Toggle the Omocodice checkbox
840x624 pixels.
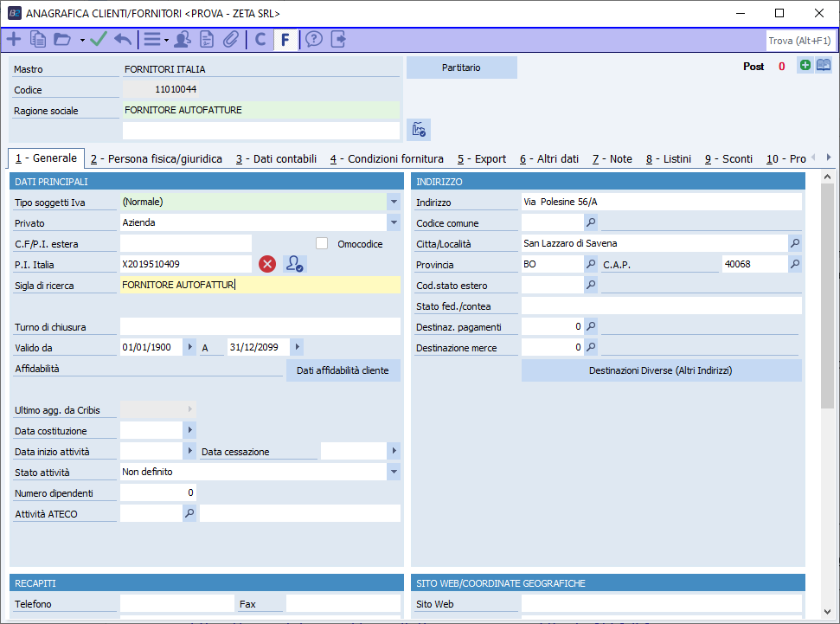tap(322, 243)
